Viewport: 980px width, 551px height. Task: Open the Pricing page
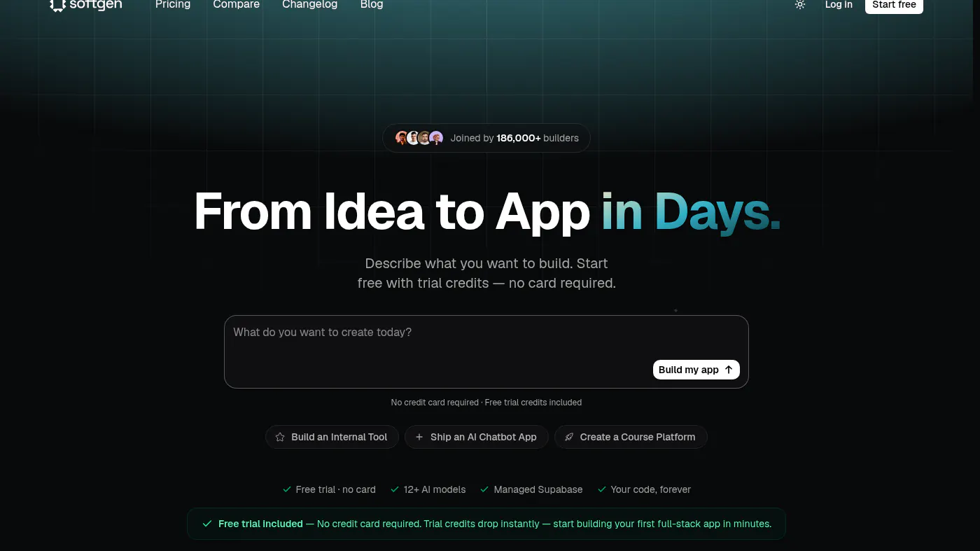[x=173, y=4]
